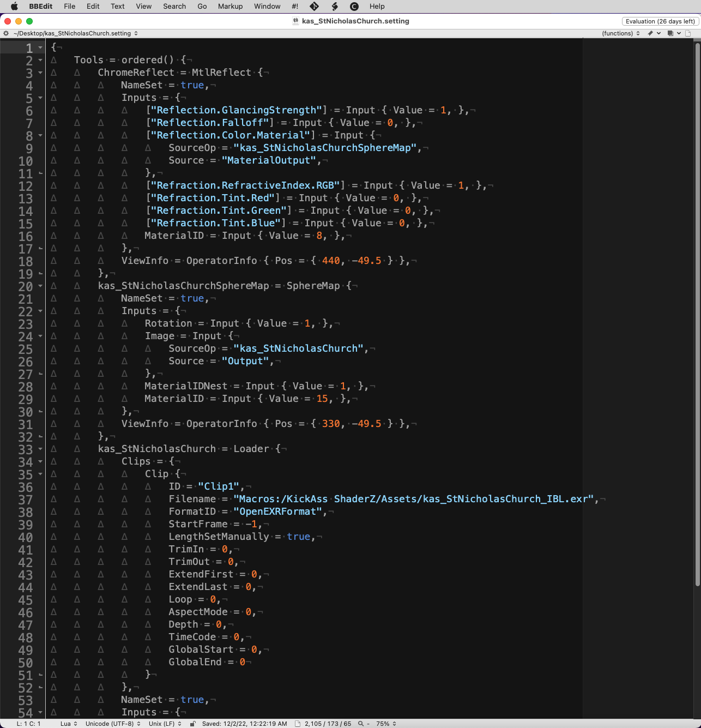Collapse the Reflection.Color.Material fold at line 8
Viewport: 701px width, 728px height.
pos(40,136)
